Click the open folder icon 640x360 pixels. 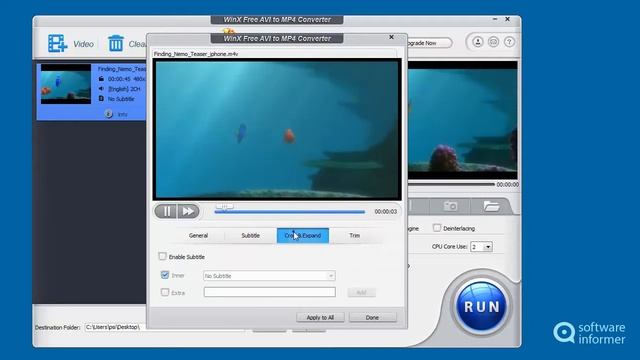pos(491,206)
